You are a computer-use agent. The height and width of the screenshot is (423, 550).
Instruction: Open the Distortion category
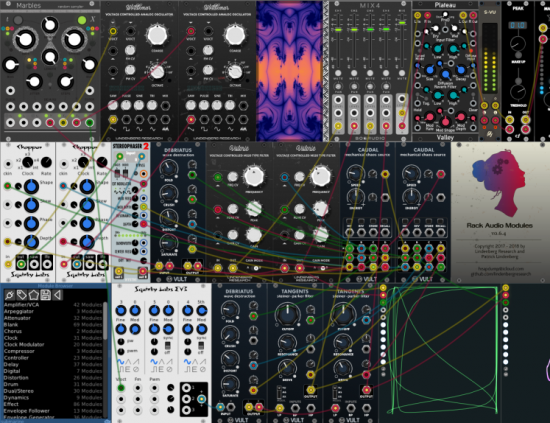click(53, 378)
